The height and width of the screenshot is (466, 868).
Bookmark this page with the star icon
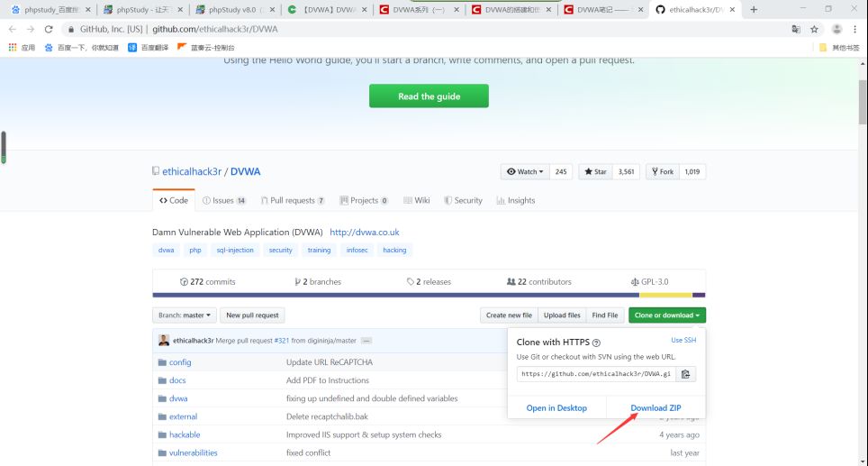[x=814, y=30]
